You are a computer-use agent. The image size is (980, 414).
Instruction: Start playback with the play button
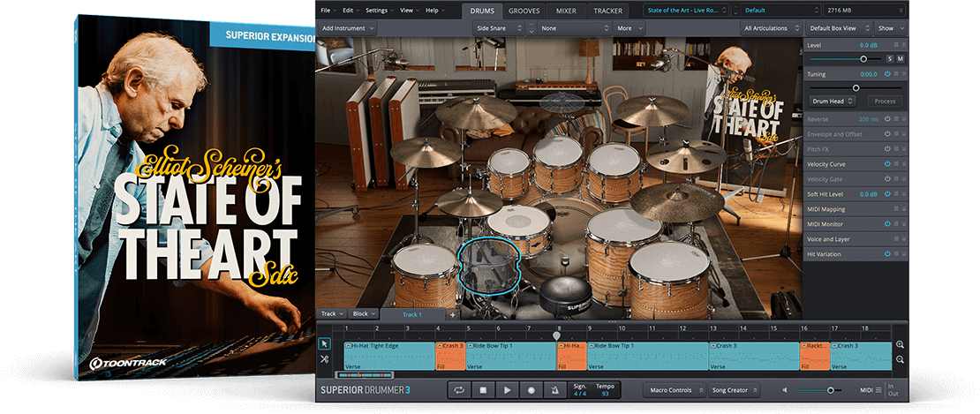pyautogui.click(x=507, y=389)
